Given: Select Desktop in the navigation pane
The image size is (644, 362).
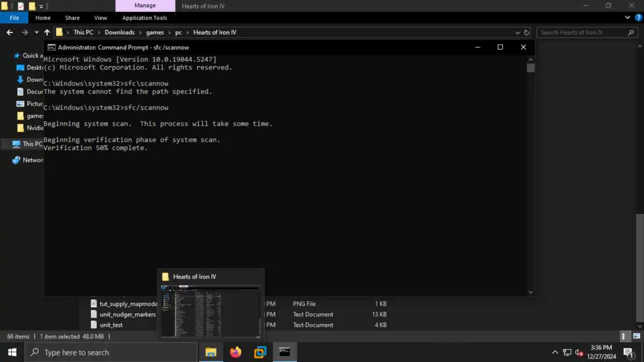Looking at the screenshot, I should [30, 67].
